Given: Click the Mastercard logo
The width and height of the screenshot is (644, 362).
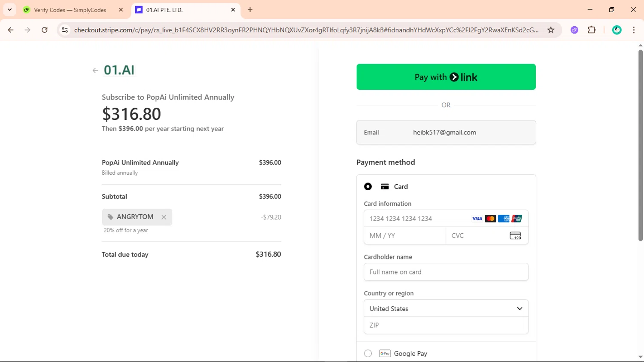Looking at the screenshot, I should [x=490, y=219].
